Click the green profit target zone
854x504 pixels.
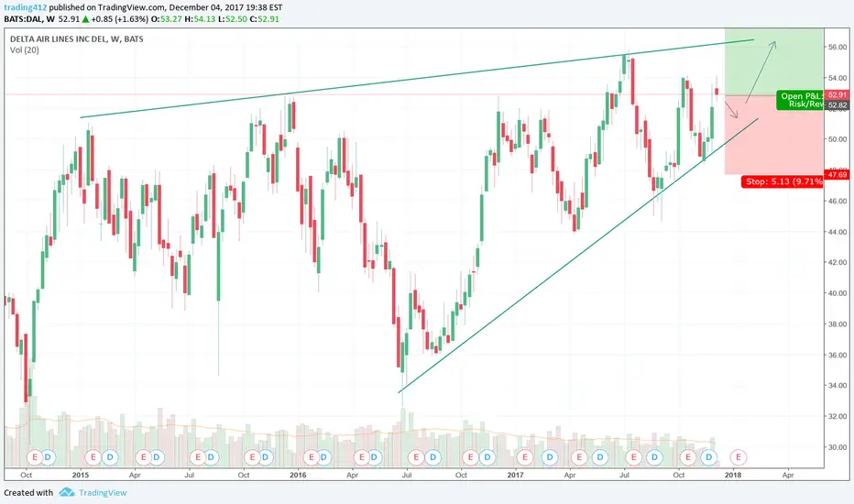click(x=774, y=61)
